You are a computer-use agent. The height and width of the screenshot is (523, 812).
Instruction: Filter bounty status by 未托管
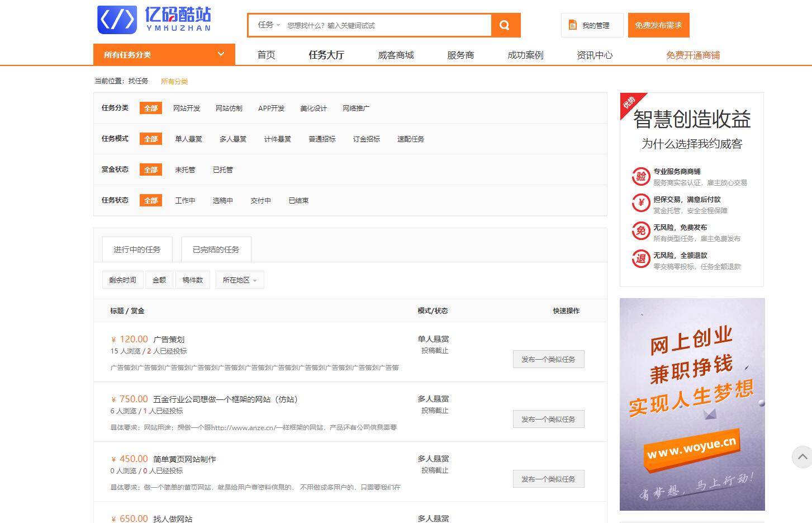tap(185, 169)
